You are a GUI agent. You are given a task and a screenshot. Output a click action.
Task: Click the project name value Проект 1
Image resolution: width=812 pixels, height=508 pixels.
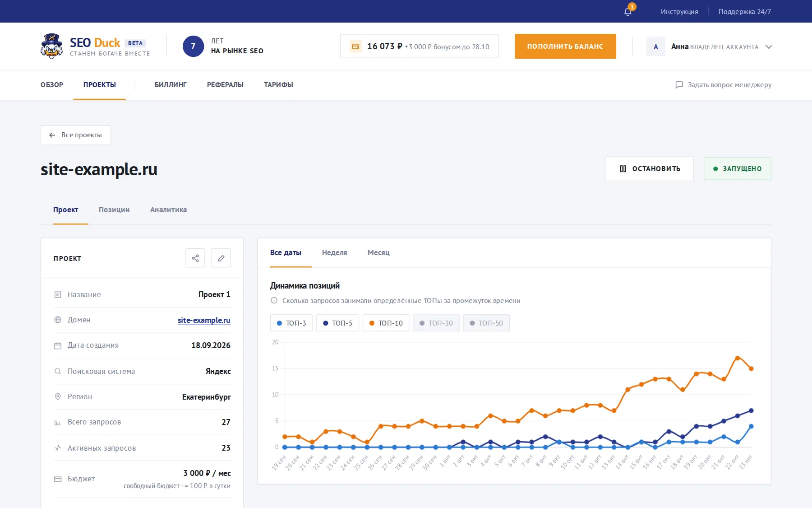point(214,294)
